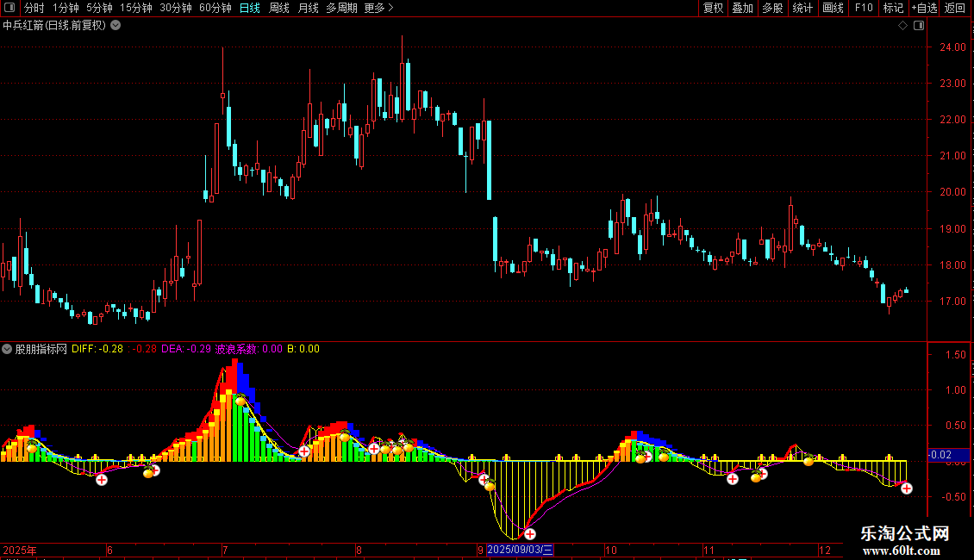Open the 多股 multi-stock view
This screenshot has width=974, height=560.
[772, 8]
